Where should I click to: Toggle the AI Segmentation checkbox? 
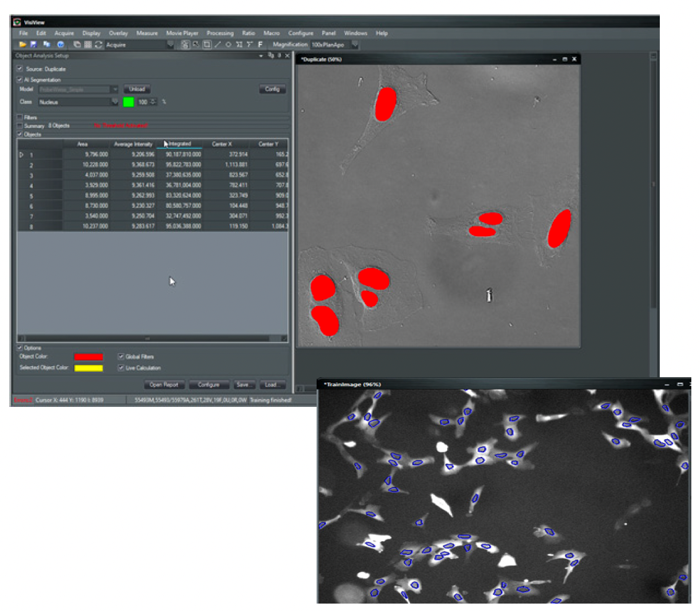click(x=20, y=79)
